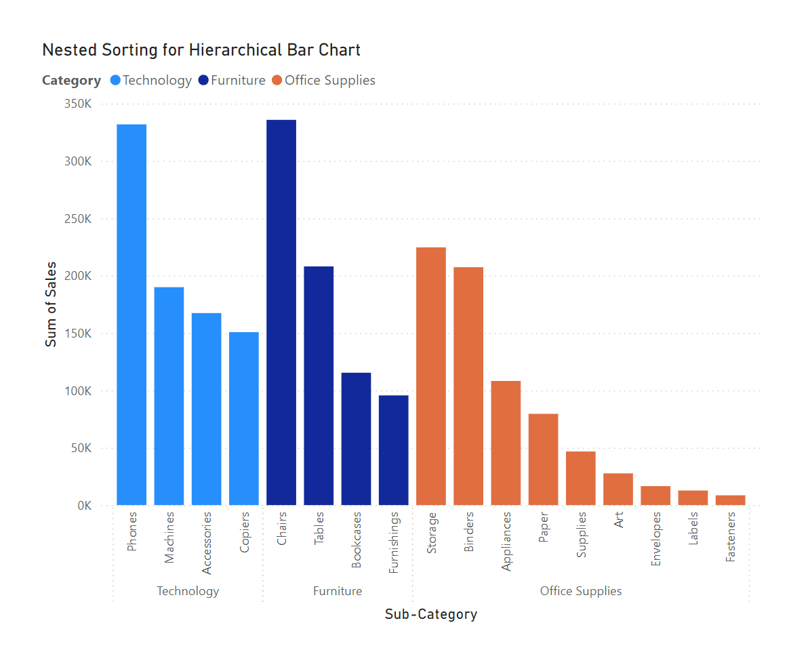Click the Machines axis label

(x=169, y=538)
